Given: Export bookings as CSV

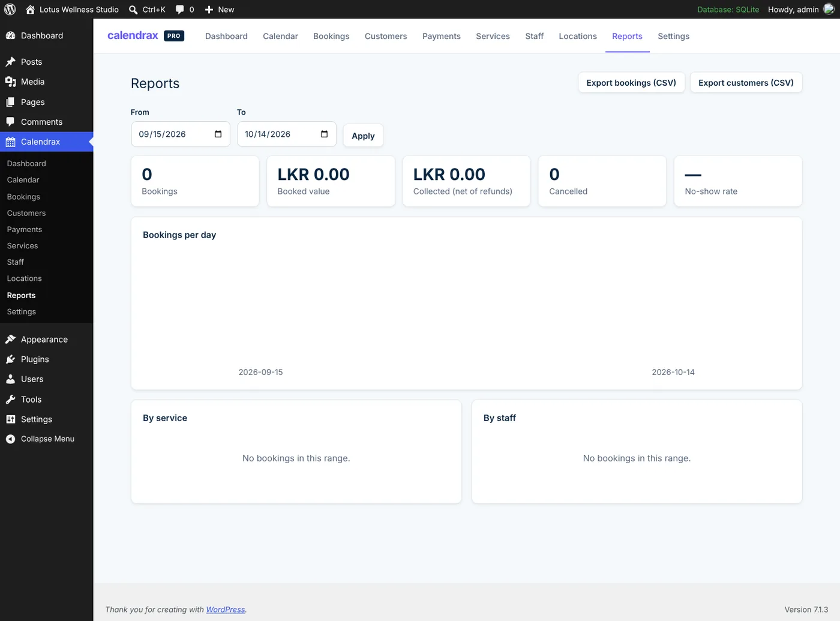Looking at the screenshot, I should click(631, 83).
